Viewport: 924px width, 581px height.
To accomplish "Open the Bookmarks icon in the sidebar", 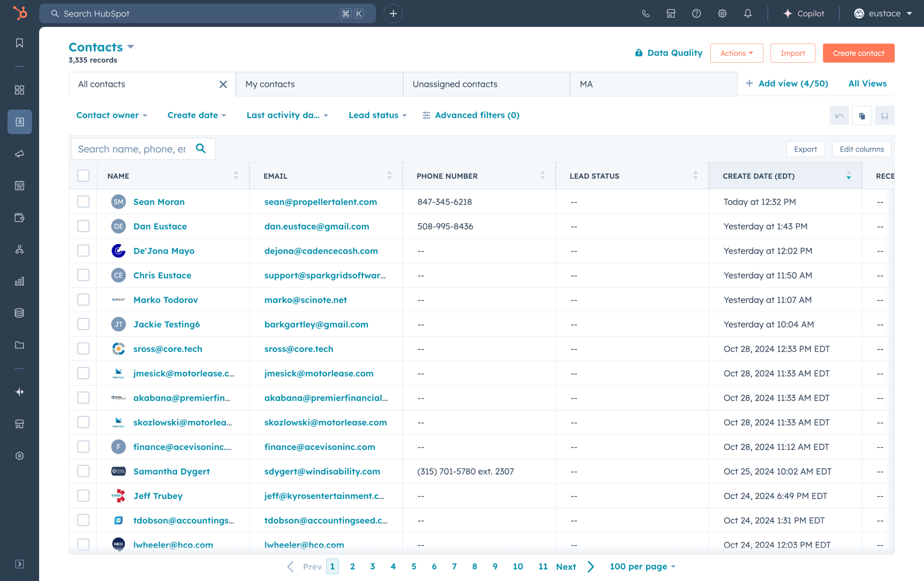I will click(19, 43).
